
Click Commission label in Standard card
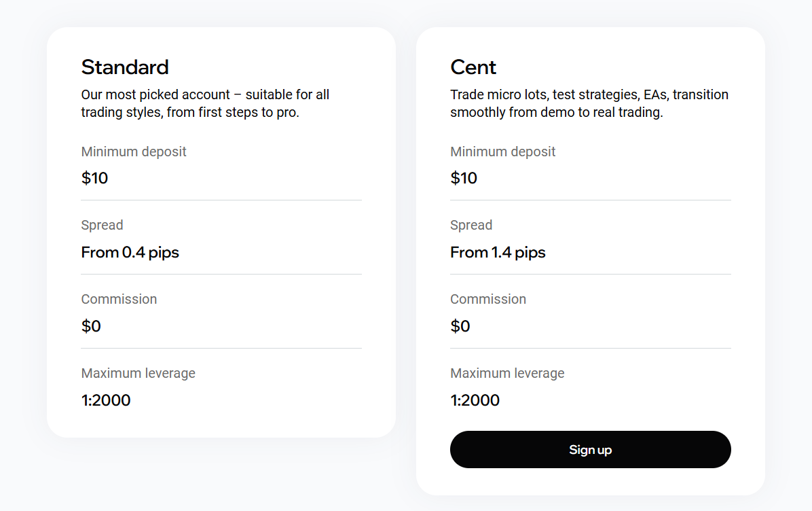click(x=119, y=299)
